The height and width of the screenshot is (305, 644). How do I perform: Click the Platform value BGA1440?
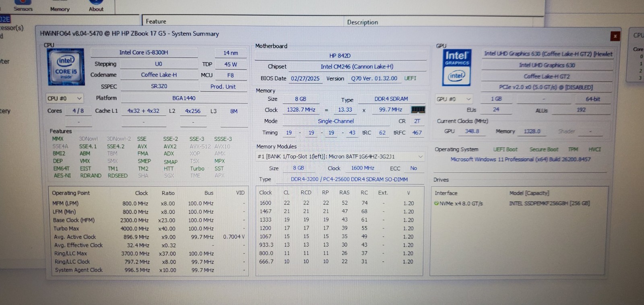(184, 98)
